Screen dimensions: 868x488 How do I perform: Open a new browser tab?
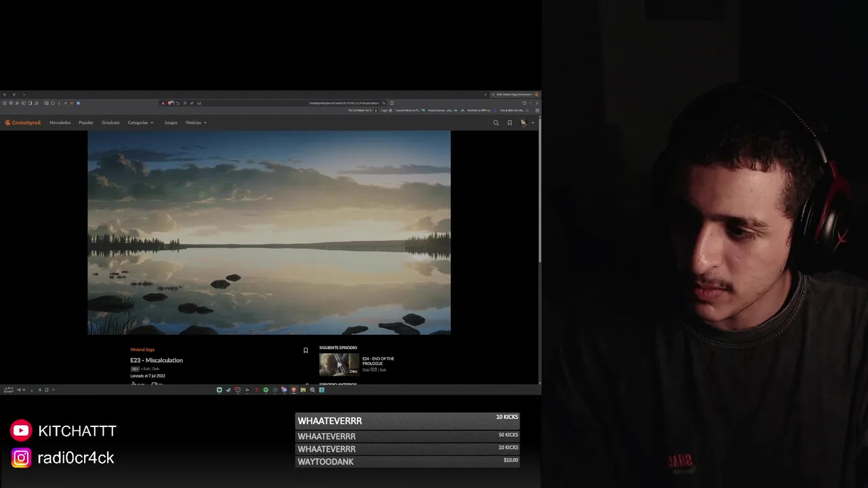click(x=485, y=94)
